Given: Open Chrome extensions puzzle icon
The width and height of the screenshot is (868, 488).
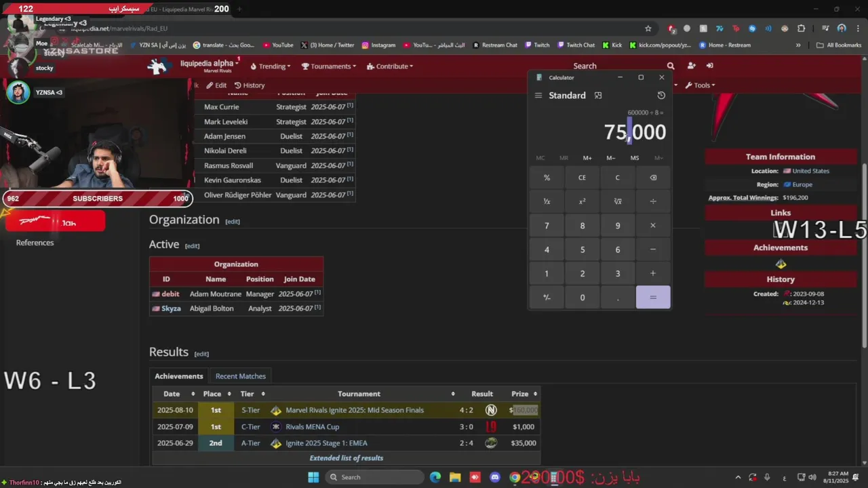Looking at the screenshot, I should click(802, 28).
